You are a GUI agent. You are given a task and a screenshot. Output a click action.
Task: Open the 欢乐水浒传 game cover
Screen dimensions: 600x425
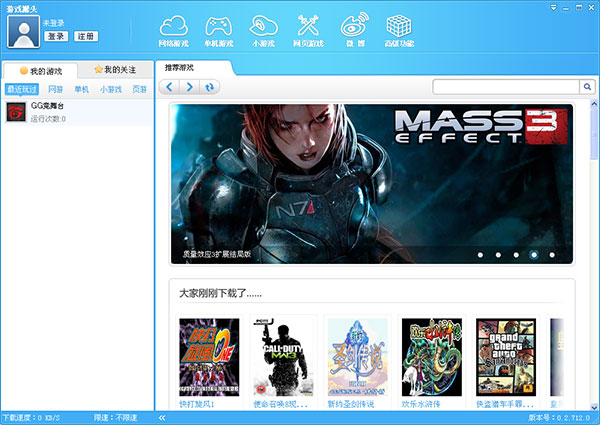[x=432, y=357]
